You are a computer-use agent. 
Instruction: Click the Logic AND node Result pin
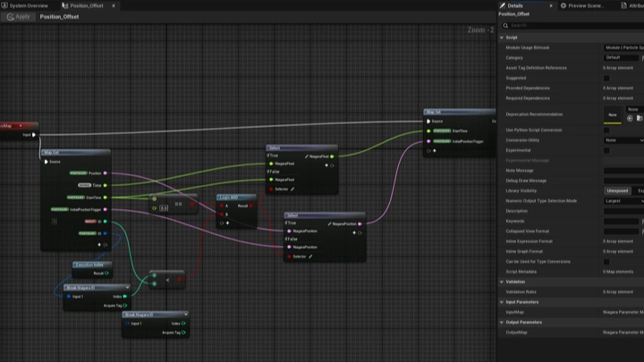251,206
